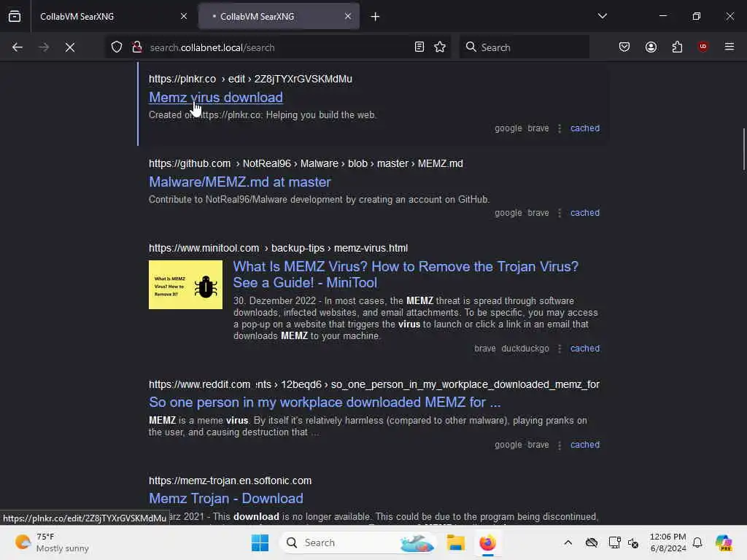
Task: Click https://www.minitool.com result URL text
Action: 204,248
